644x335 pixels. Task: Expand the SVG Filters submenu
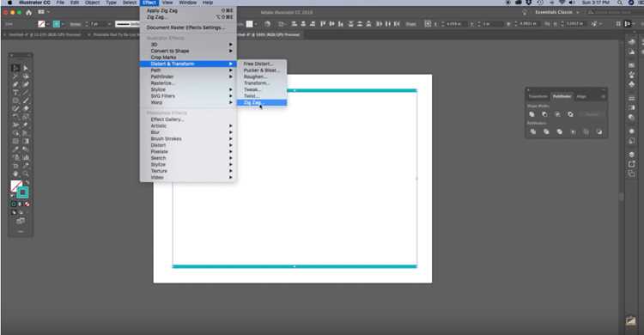[188, 95]
